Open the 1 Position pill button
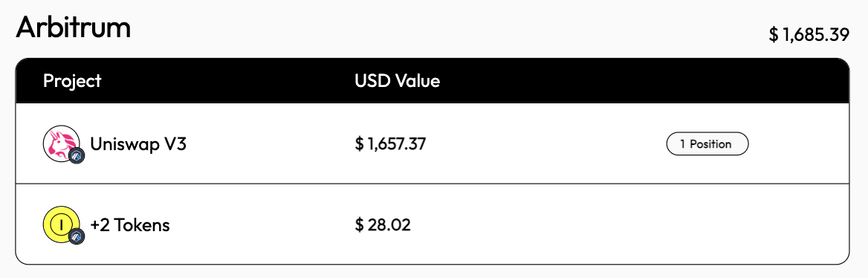The image size is (868, 278). 707,144
